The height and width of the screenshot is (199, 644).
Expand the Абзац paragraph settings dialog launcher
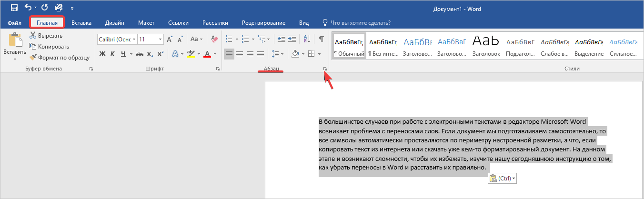[325, 70]
